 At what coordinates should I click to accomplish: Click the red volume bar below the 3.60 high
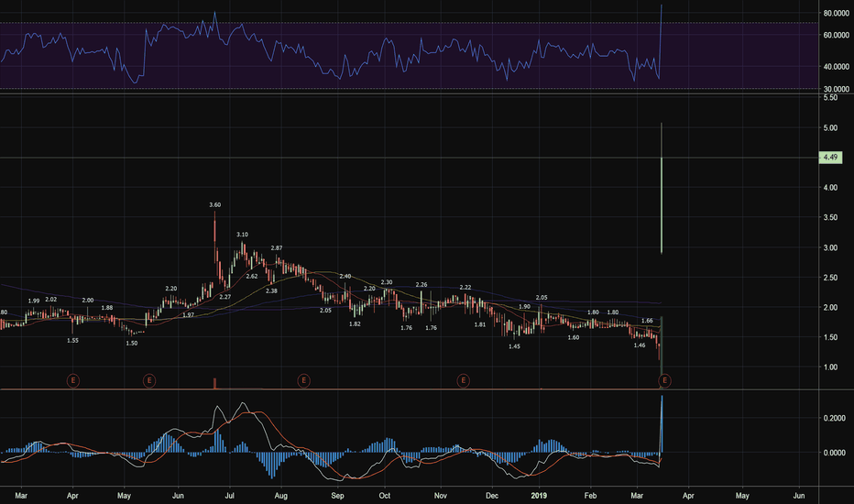coord(214,383)
